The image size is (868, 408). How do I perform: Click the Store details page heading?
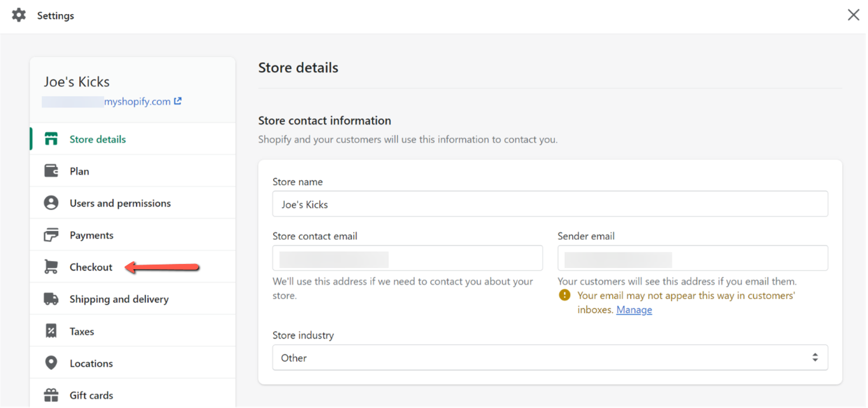(x=298, y=68)
